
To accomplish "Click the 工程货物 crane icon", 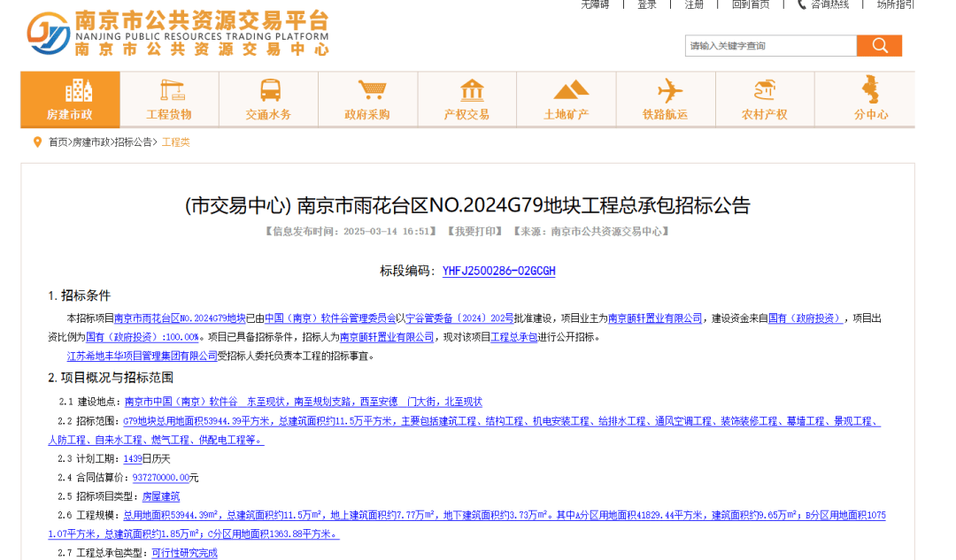I will point(172,90).
